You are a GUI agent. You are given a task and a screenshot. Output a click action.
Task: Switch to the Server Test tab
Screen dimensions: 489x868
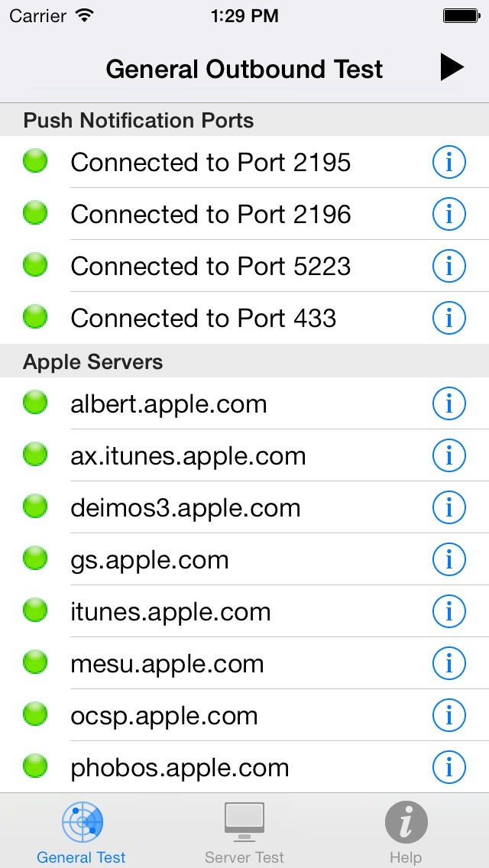[x=244, y=831]
